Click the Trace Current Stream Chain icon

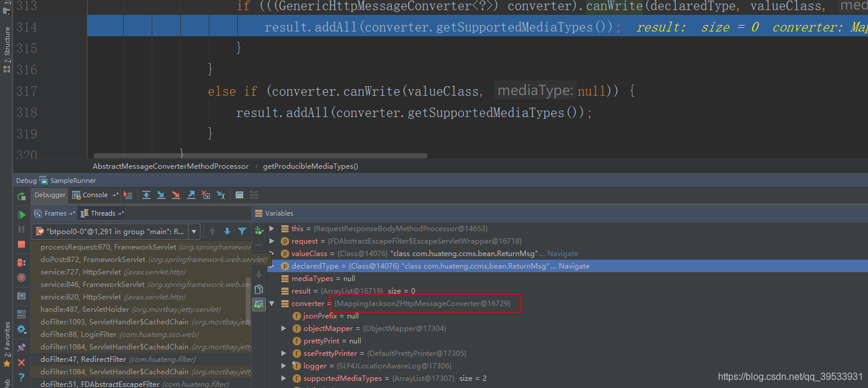(x=254, y=195)
